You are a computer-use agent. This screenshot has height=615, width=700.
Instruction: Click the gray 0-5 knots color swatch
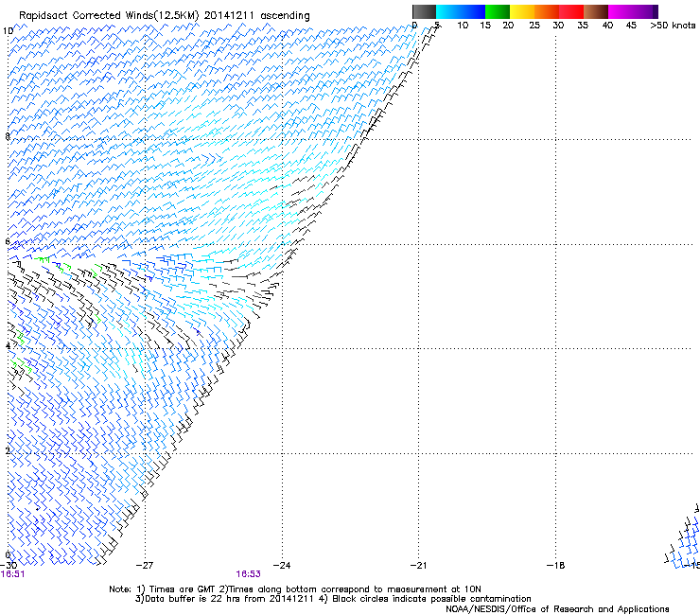pos(424,11)
